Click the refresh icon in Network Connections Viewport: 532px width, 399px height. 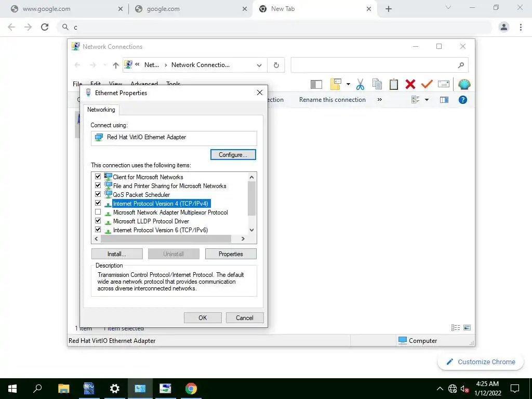pyautogui.click(x=276, y=65)
